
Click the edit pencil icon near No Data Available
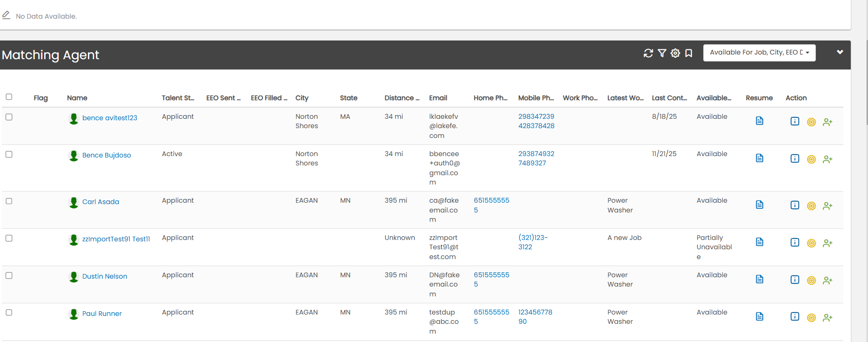coord(6,15)
